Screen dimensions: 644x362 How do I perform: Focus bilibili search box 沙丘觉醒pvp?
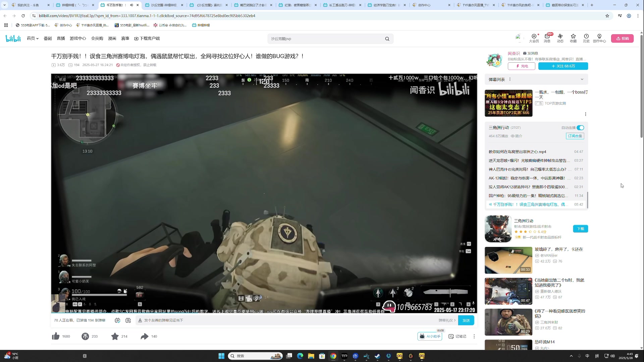point(325,39)
